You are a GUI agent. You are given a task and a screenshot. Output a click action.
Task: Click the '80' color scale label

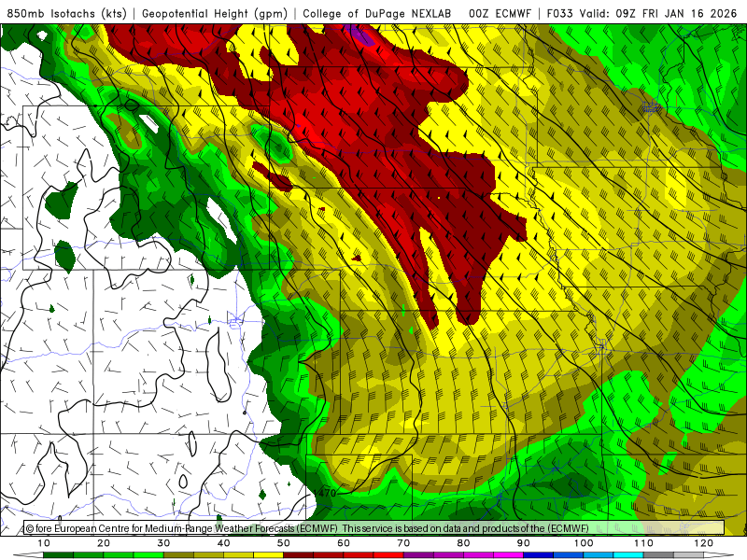click(463, 543)
